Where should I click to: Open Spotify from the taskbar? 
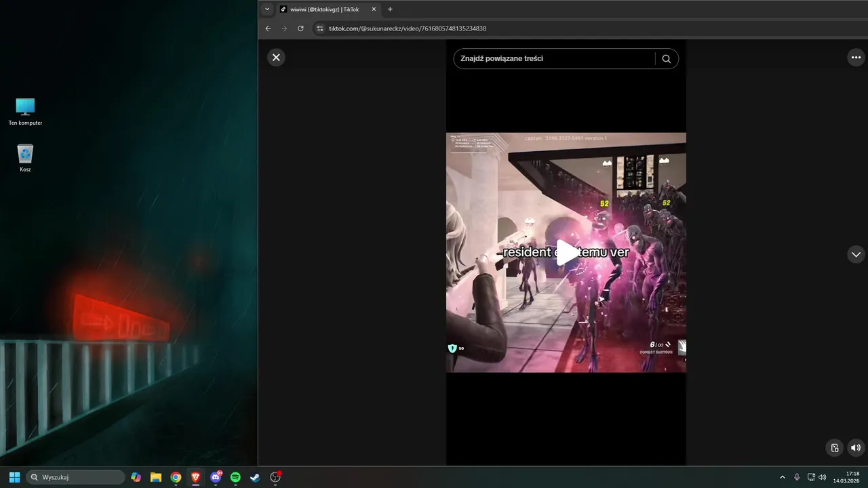[x=235, y=477]
